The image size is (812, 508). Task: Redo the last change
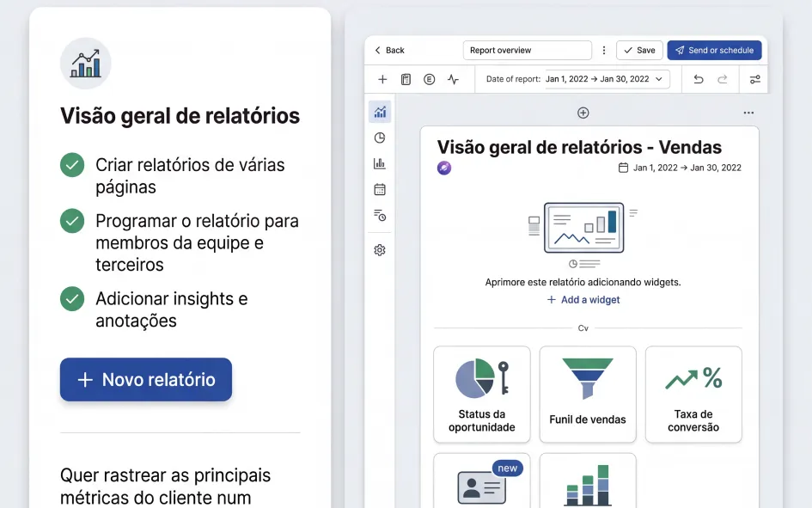(x=723, y=79)
